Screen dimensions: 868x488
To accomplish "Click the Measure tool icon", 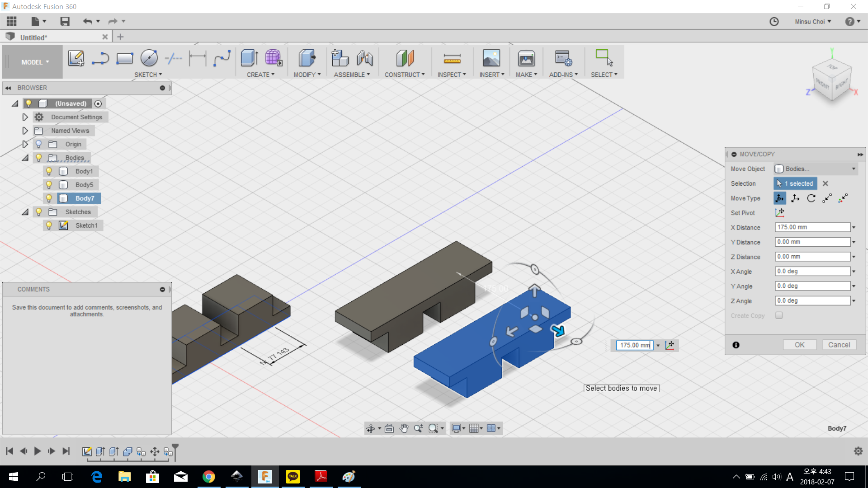I will pyautogui.click(x=452, y=58).
